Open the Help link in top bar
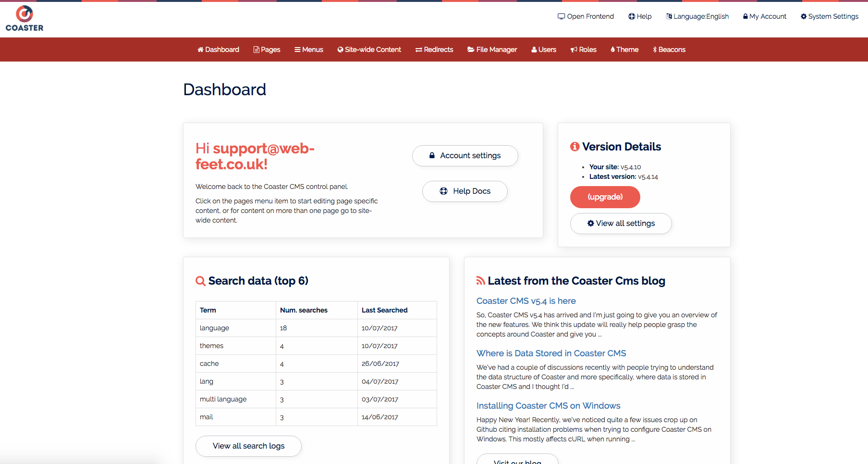 pos(640,16)
